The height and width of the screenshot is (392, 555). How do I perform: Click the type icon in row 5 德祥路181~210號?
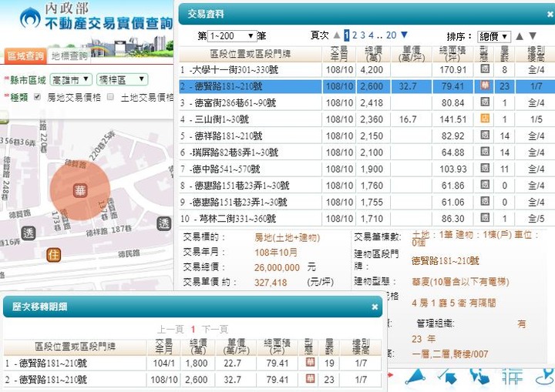(485, 135)
